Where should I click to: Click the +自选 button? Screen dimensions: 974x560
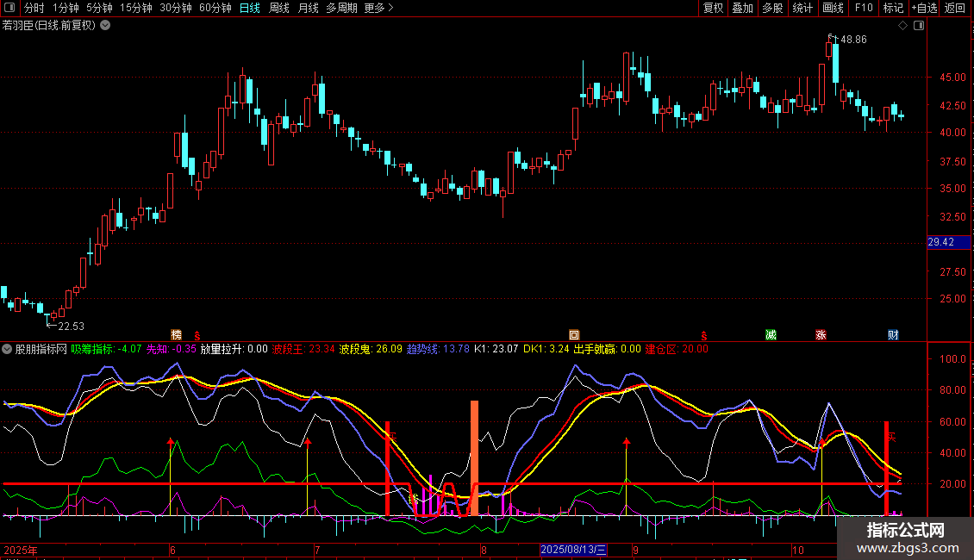pyautogui.click(x=924, y=9)
